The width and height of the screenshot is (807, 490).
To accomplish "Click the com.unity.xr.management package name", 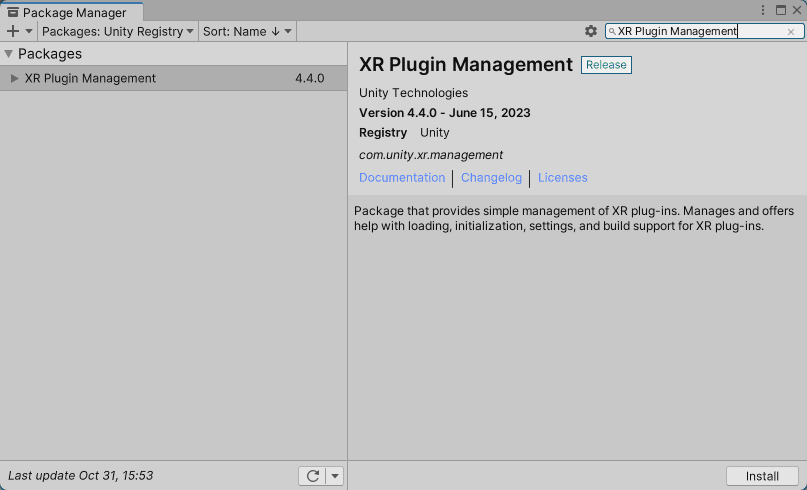I will pyautogui.click(x=431, y=155).
